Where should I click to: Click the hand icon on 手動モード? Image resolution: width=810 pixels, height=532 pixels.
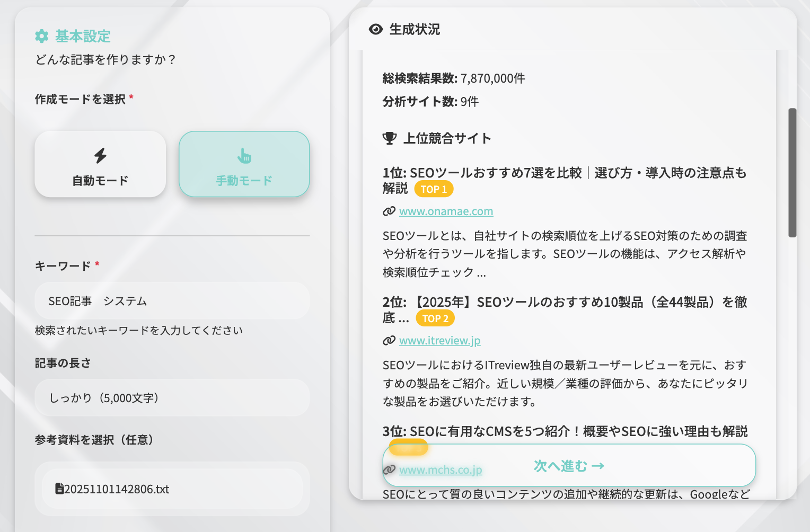(x=244, y=155)
